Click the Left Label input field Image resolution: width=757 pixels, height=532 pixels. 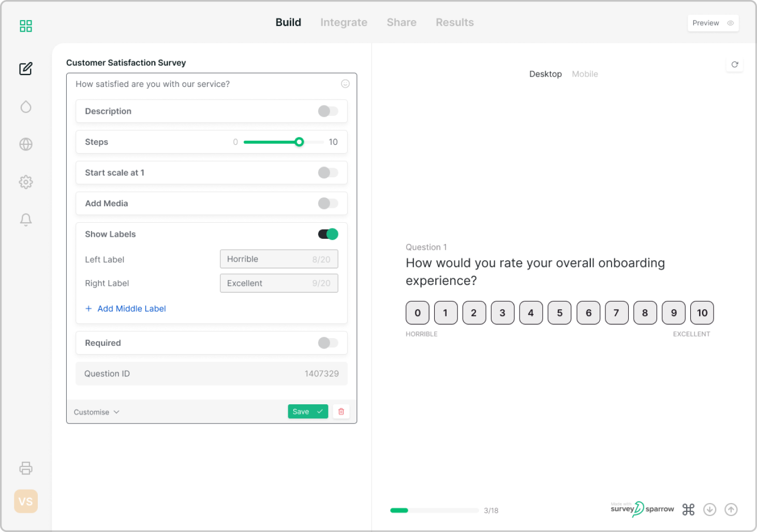pos(278,259)
